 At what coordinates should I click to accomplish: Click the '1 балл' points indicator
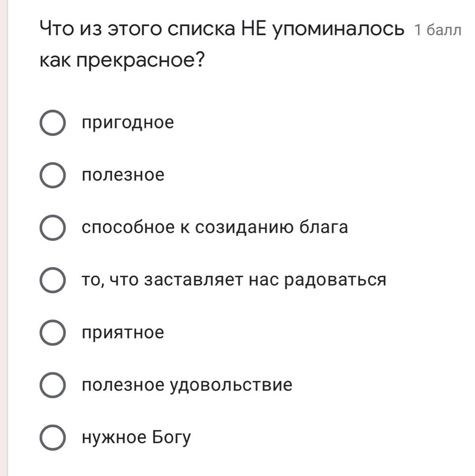pyautogui.click(x=438, y=30)
